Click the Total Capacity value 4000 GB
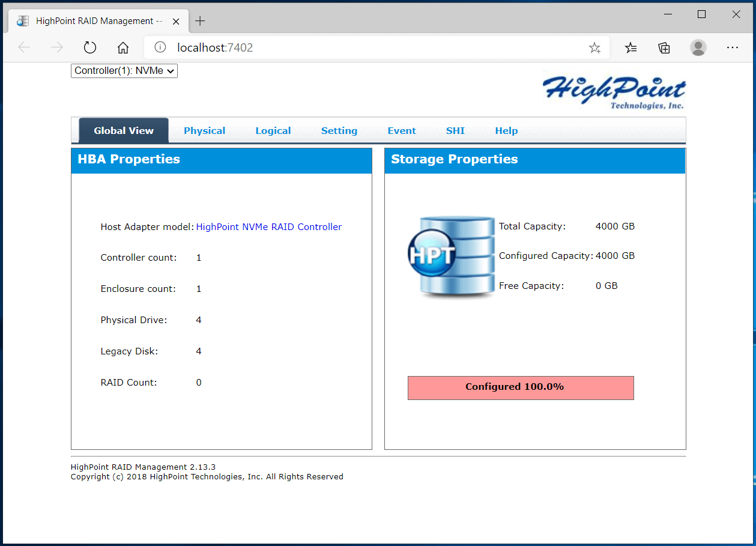 click(x=615, y=226)
